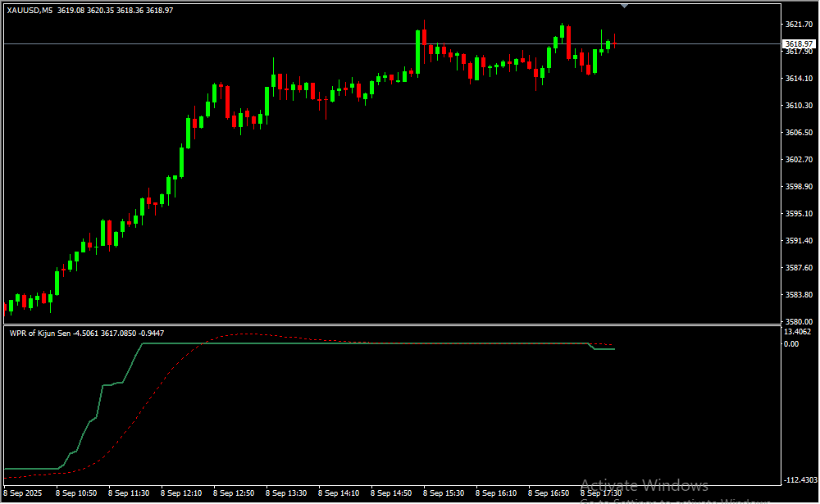Click the divider between chart and indicator window
The image size is (820, 504).
[x=389, y=325]
